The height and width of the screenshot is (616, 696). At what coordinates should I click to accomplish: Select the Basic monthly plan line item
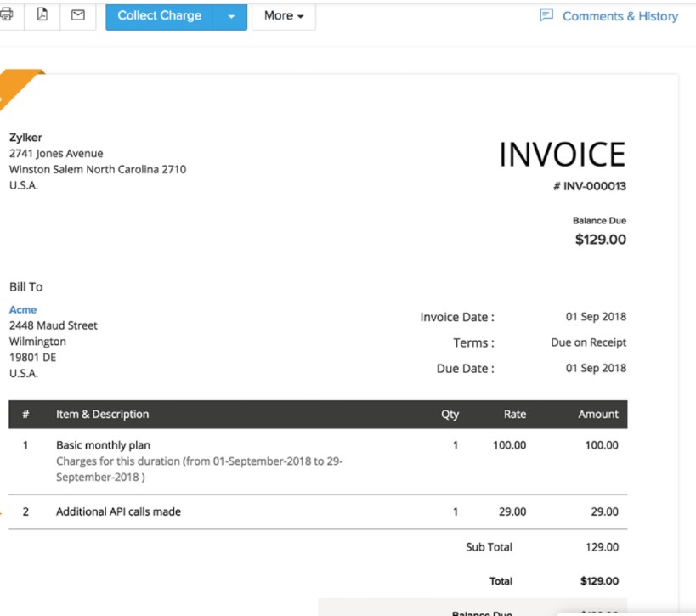(x=103, y=445)
